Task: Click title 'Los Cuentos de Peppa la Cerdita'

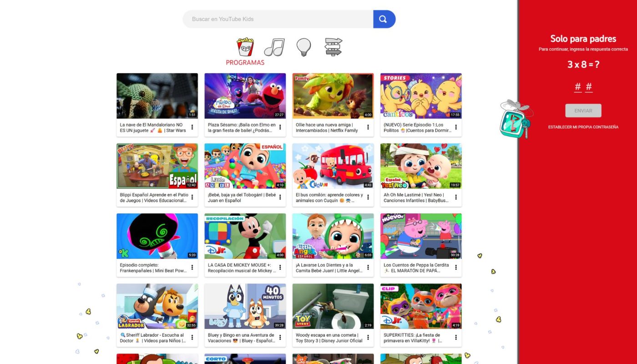Action: tap(416, 268)
